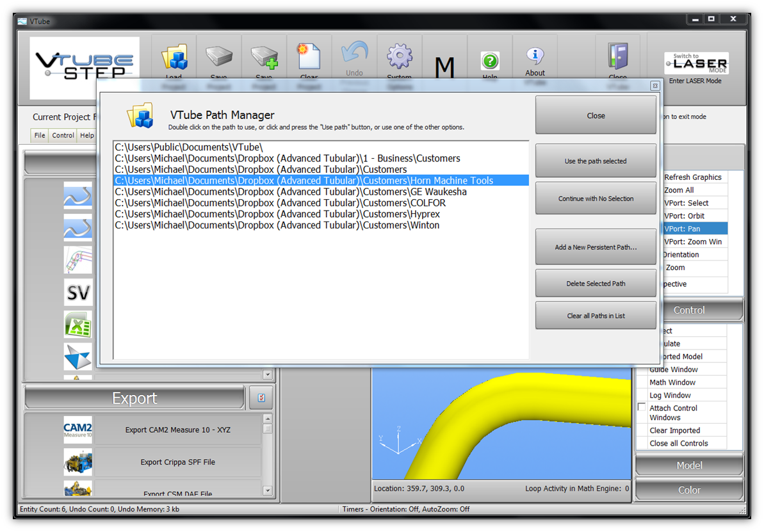Select the GE Waukesha customer path
Screen dimensions: 764x532
290,192
